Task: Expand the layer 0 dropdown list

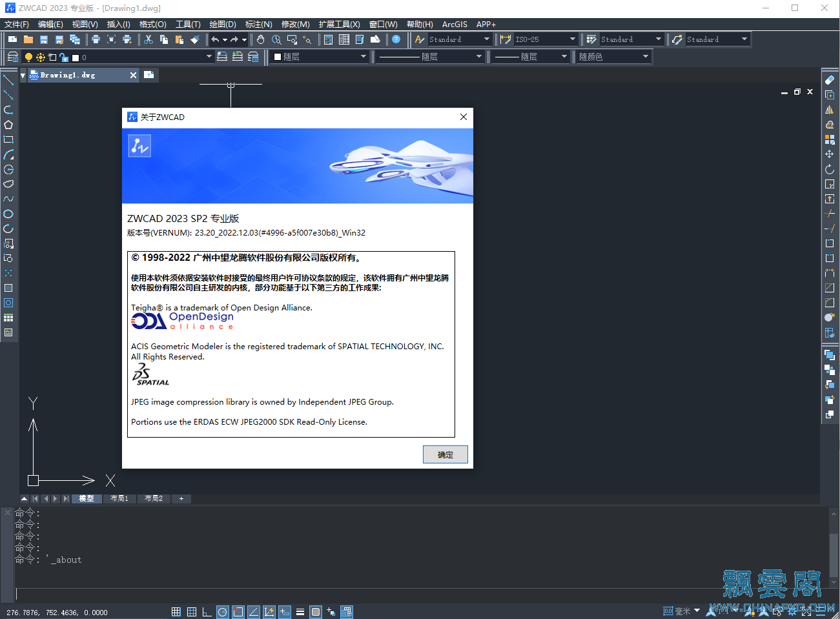Action: pyautogui.click(x=209, y=57)
